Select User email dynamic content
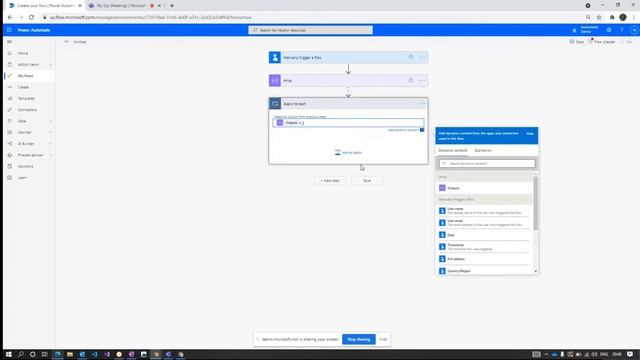This screenshot has width=640, height=360. pyautogui.click(x=484, y=222)
